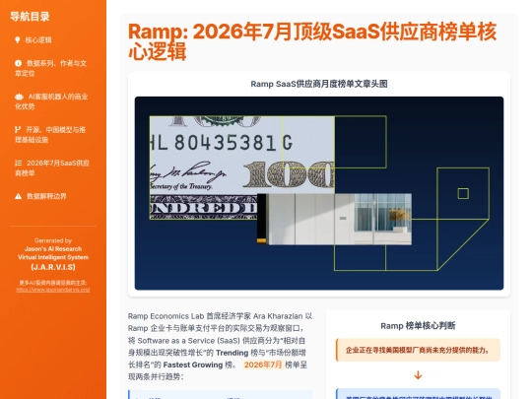532x399 pixels.
Task: Open the jasonandjarvis website link in sidebar
Action: pos(53,290)
